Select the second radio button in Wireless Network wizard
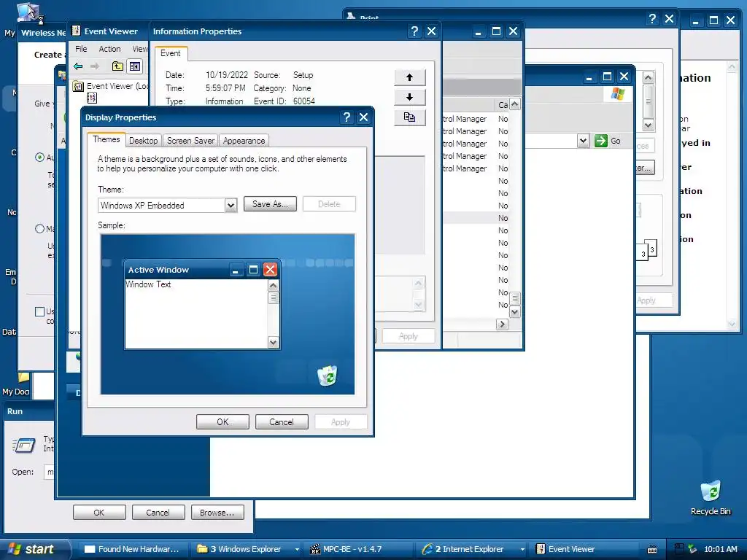This screenshot has width=747, height=560. (x=40, y=228)
